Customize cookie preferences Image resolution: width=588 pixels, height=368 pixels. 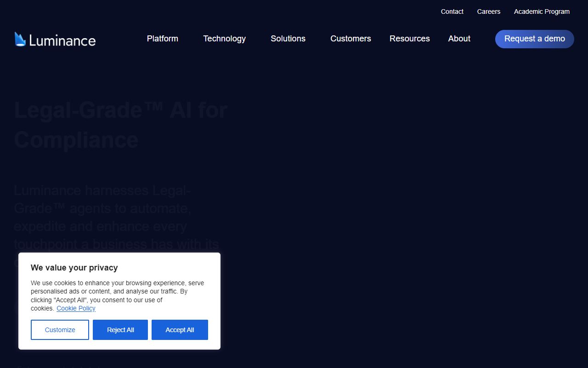60,329
